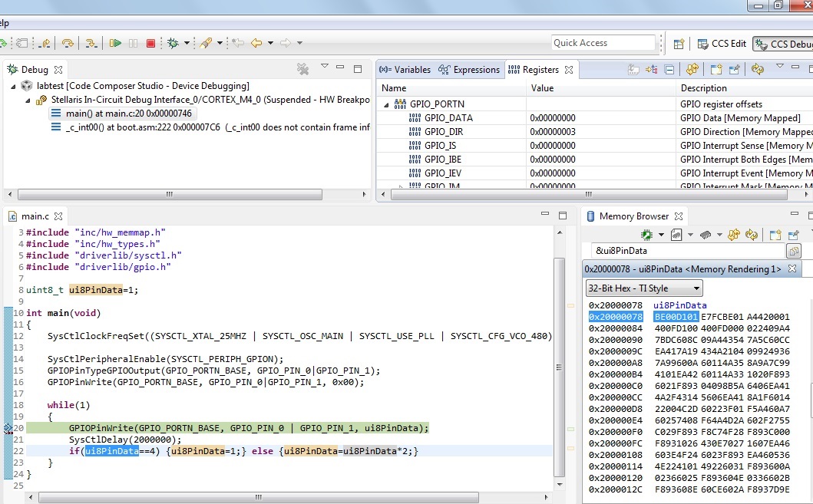This screenshot has height=504, width=813.
Task: Open the debug bug icon dropdown arrow
Action: point(187,44)
